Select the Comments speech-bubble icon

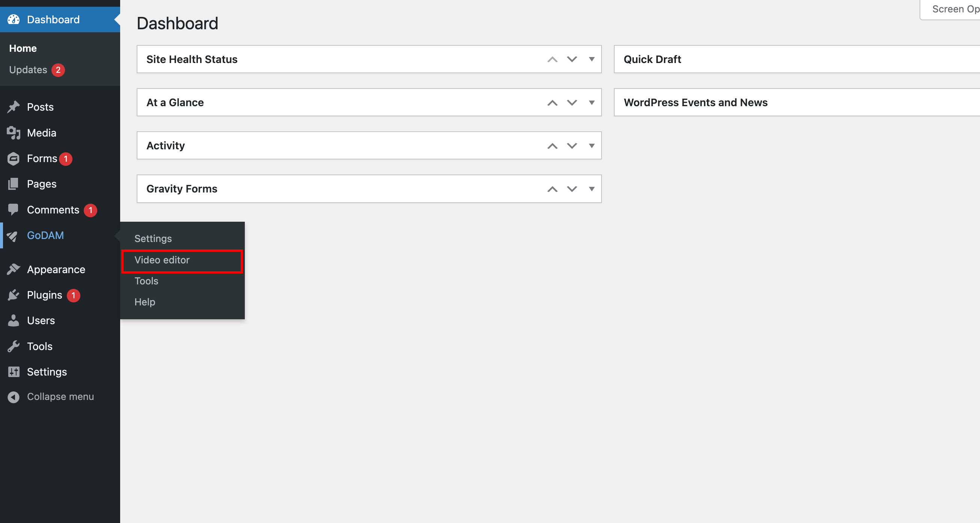point(13,209)
